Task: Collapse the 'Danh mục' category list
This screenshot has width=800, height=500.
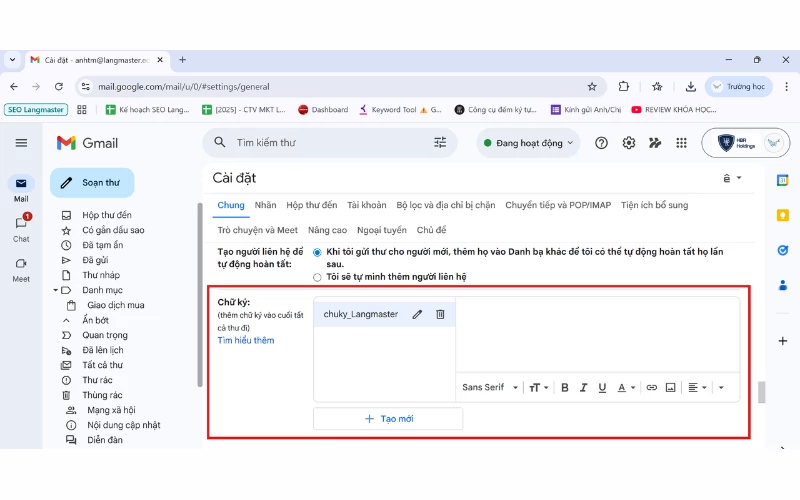Action: pyautogui.click(x=56, y=290)
